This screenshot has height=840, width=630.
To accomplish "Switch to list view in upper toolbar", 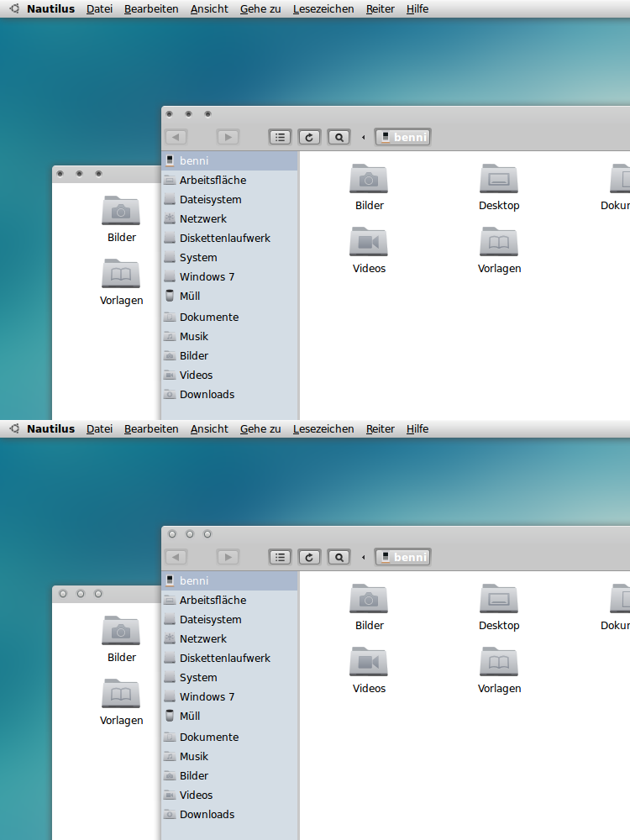I will point(280,137).
